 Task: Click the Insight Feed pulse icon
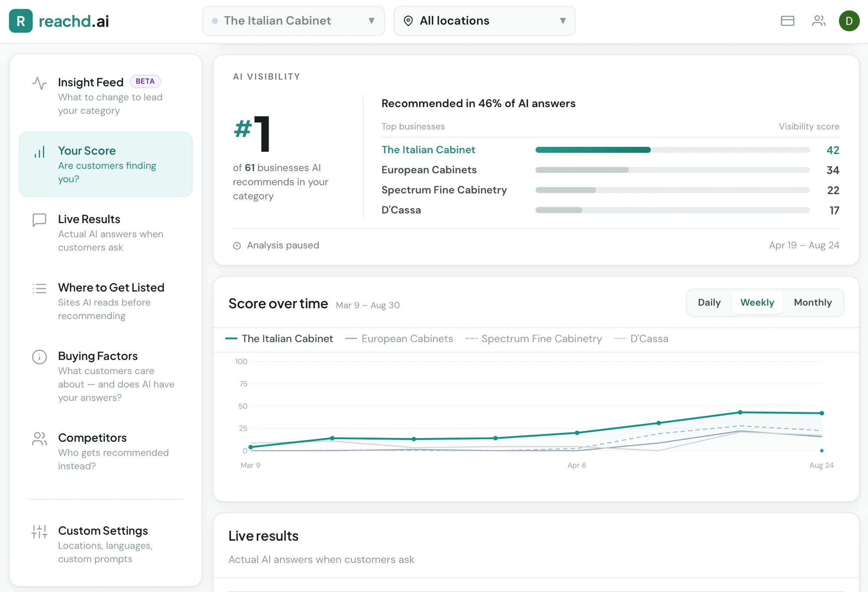39,83
